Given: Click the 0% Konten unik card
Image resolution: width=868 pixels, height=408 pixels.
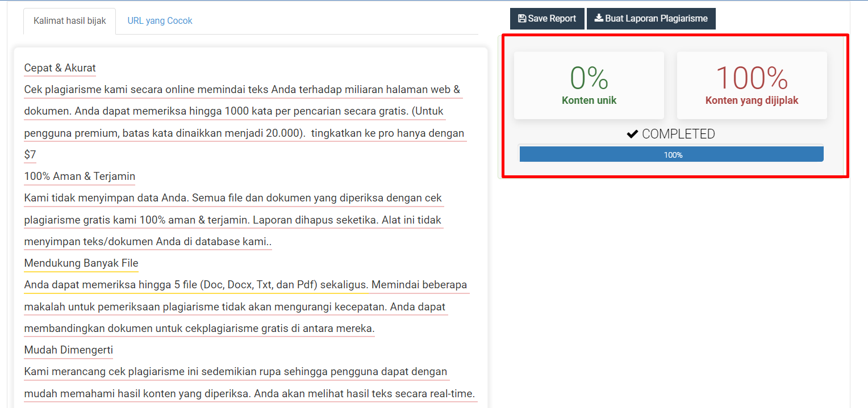Looking at the screenshot, I should tap(589, 86).
